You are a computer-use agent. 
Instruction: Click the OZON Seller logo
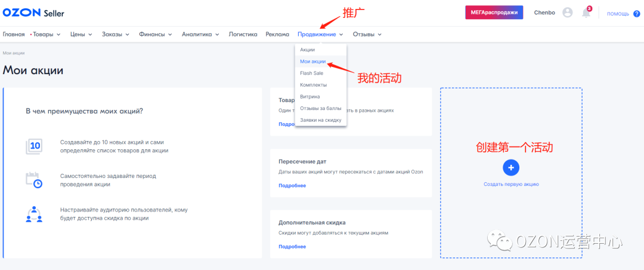click(33, 13)
